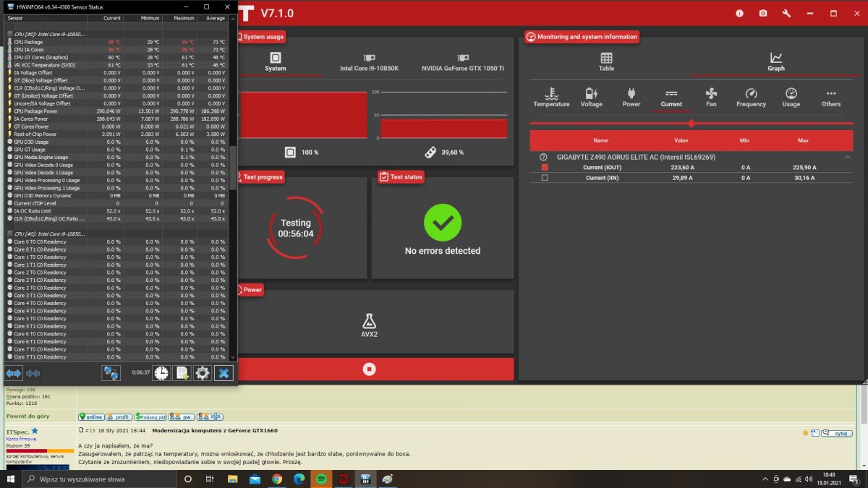Open Spotify from taskbar
The height and width of the screenshot is (488, 868).
coord(322,479)
